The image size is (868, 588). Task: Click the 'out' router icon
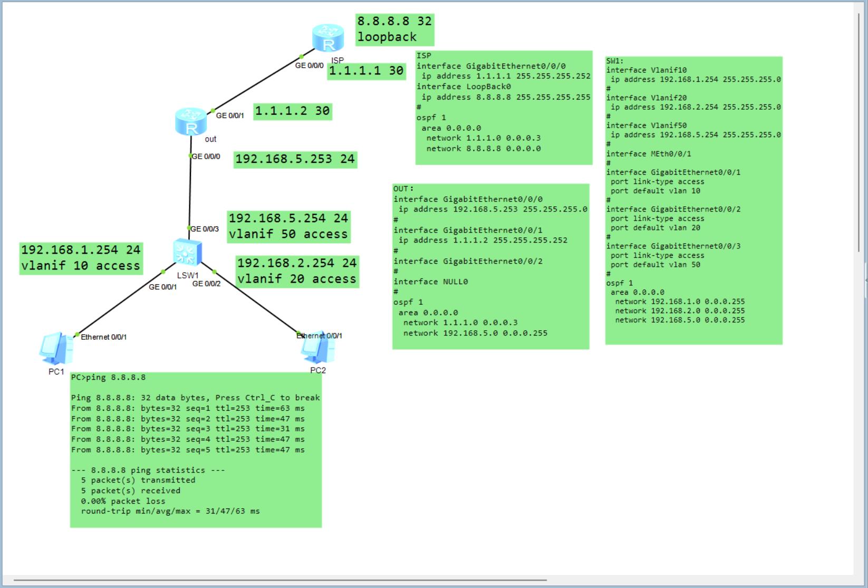(190, 121)
